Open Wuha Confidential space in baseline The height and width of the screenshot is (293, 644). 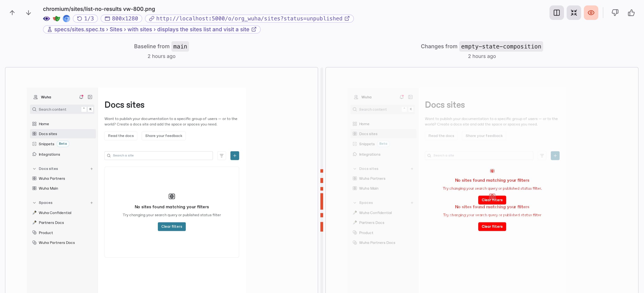click(63, 213)
